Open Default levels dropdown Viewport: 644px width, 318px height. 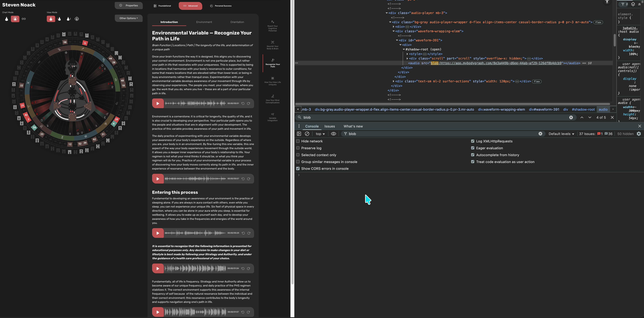[x=561, y=134]
